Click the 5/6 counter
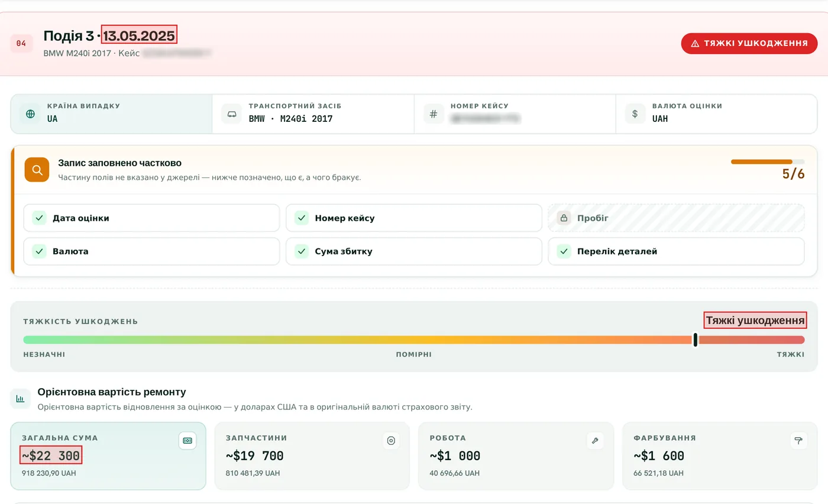The height and width of the screenshot is (504, 828). 793,174
